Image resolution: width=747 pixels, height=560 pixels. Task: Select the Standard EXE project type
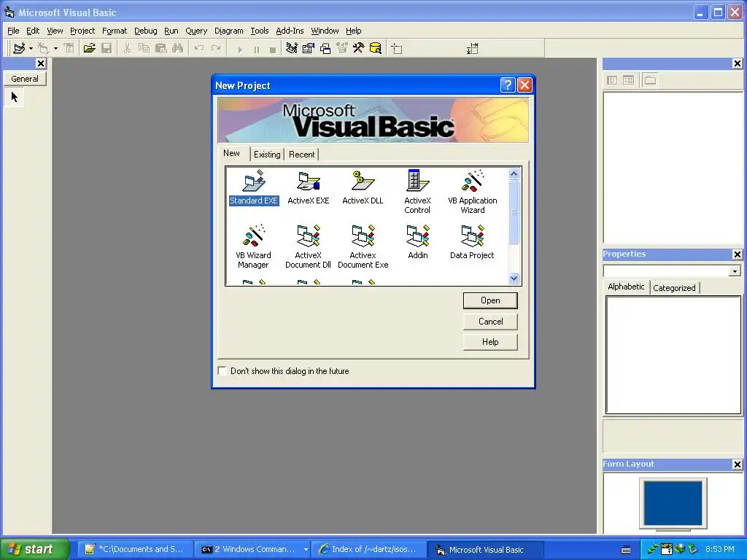coord(253,187)
